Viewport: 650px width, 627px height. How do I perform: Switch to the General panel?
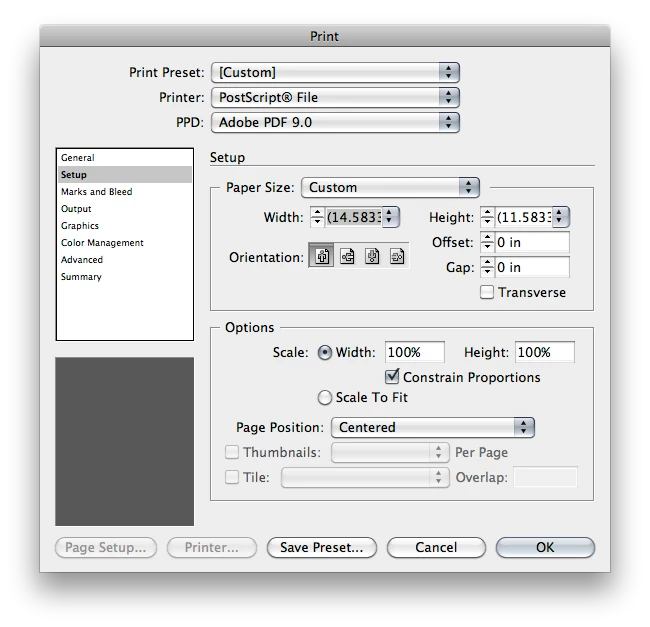[x=124, y=158]
